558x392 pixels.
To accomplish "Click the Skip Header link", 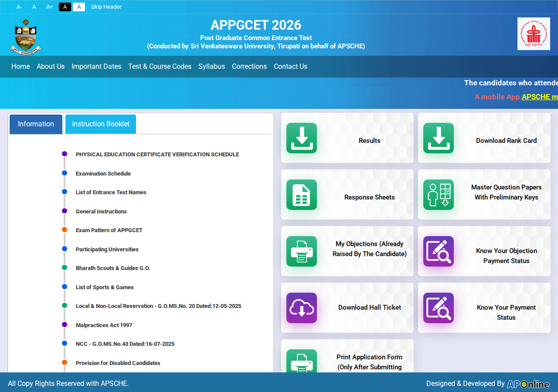I will 106,7.
